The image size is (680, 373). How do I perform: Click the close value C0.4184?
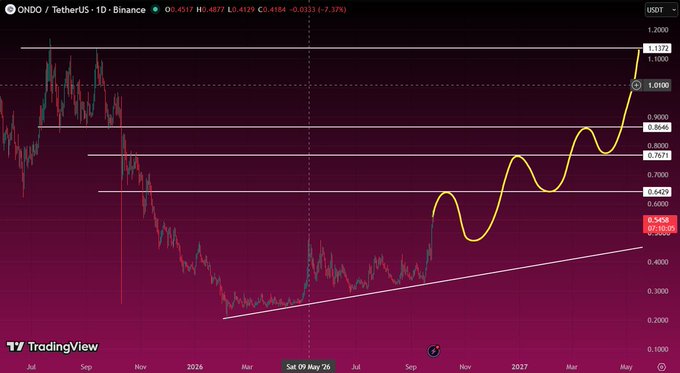click(272, 9)
